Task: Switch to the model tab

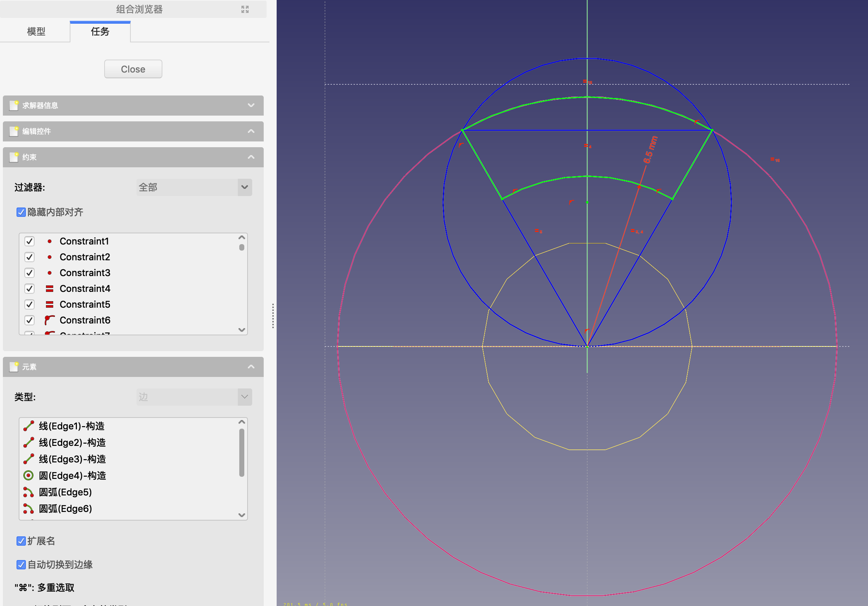Action: (36, 31)
